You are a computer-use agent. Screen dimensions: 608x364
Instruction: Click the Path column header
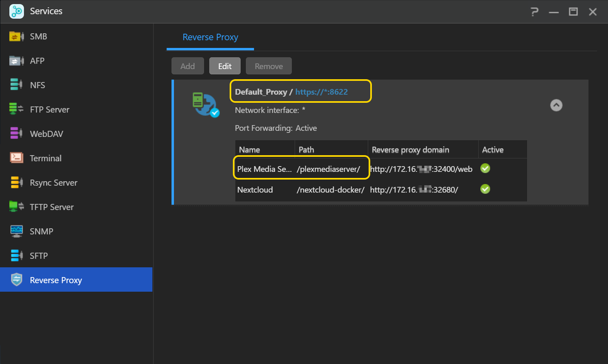tap(331, 149)
